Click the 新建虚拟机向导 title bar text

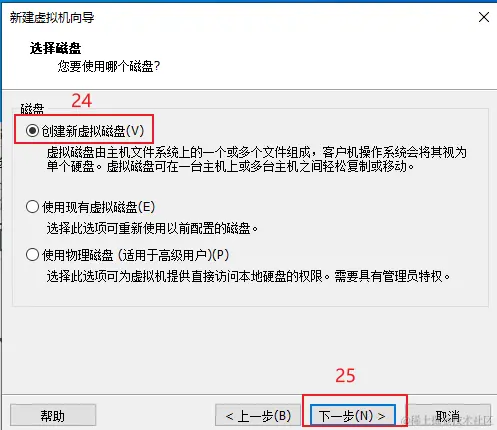point(52,17)
